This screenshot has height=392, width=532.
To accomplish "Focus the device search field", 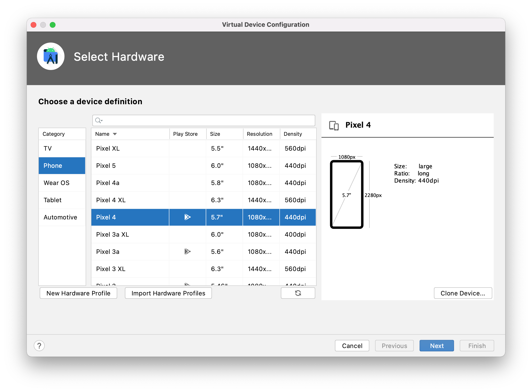I will pyautogui.click(x=208, y=120).
